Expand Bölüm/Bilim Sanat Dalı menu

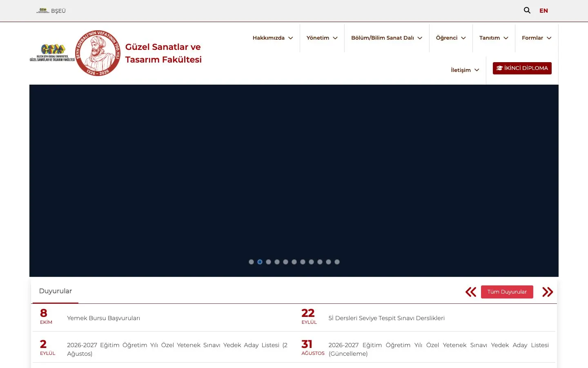(387, 38)
